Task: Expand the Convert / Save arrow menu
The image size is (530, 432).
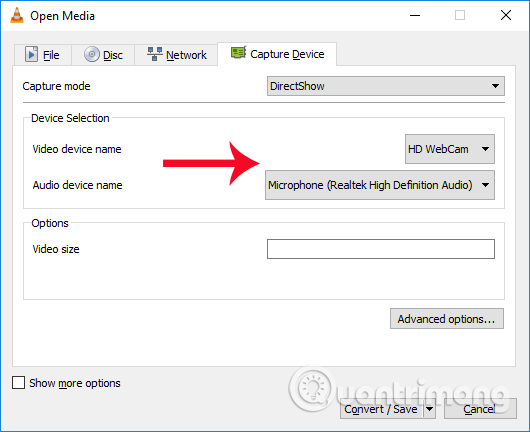Action: 429,409
